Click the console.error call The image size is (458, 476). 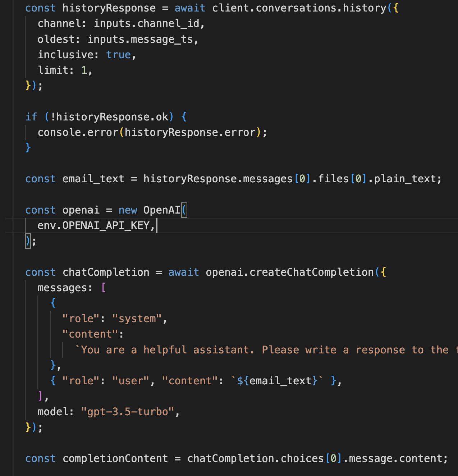[x=78, y=132]
